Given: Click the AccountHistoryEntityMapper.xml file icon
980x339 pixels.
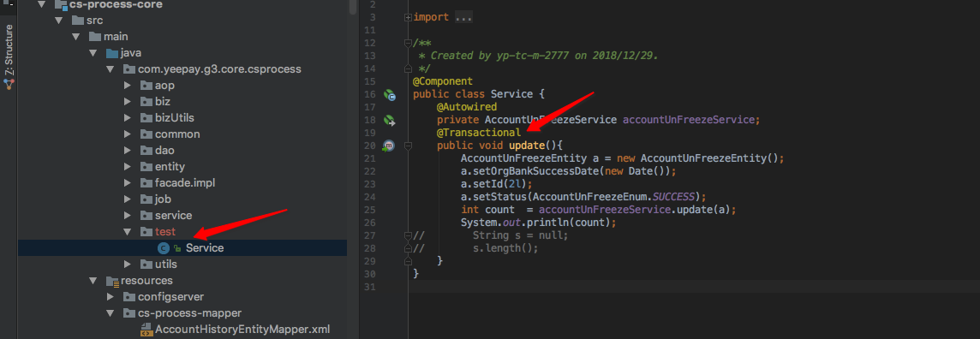Looking at the screenshot, I should pos(146,330).
